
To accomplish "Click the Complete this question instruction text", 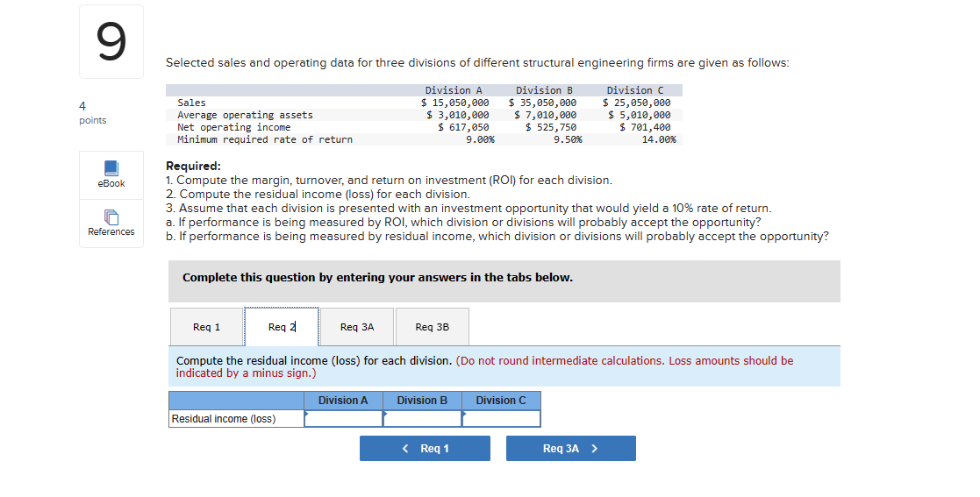I will (x=377, y=277).
